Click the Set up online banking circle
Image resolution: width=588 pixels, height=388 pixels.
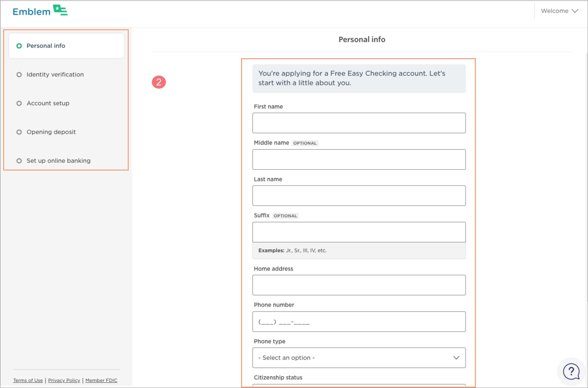tap(19, 161)
